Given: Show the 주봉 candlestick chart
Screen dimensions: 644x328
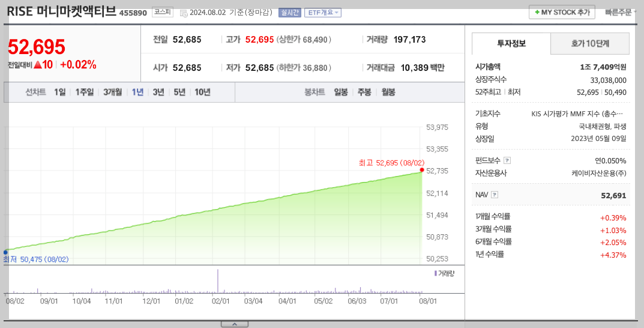Looking at the screenshot, I should click(x=364, y=92).
